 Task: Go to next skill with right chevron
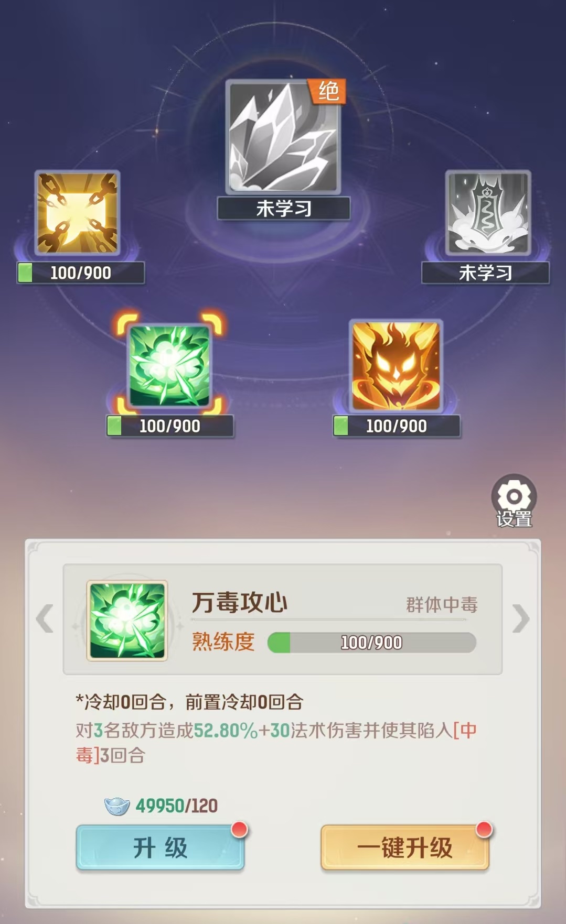click(x=521, y=619)
